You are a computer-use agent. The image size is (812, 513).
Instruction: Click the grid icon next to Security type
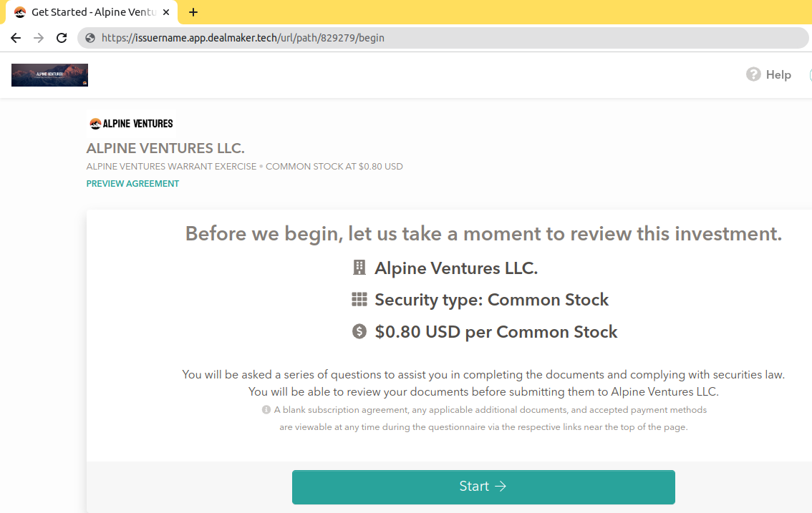point(359,299)
